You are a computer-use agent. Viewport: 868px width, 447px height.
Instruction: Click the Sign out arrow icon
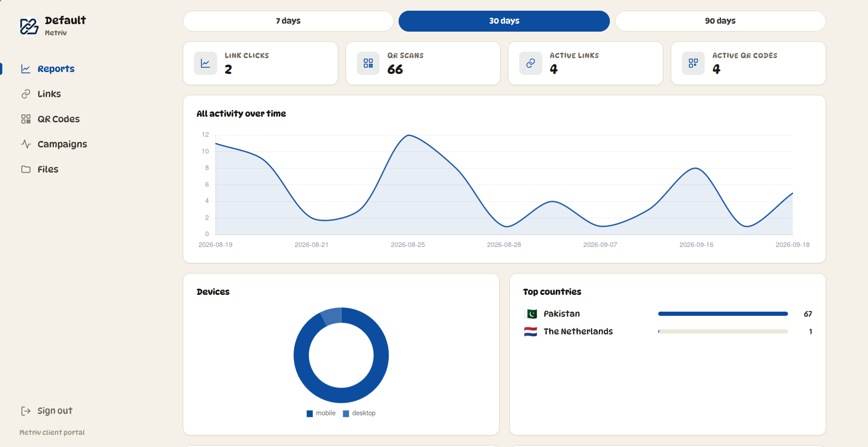(x=26, y=411)
